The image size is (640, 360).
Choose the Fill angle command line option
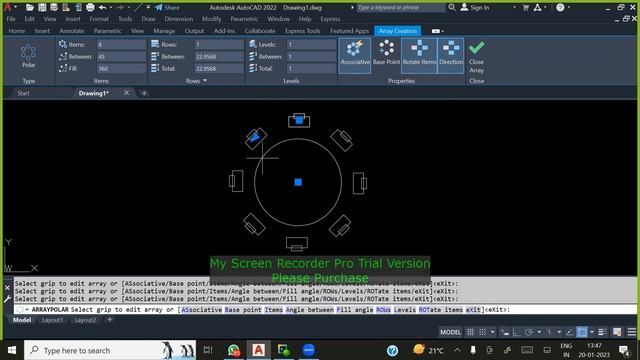coord(355,310)
